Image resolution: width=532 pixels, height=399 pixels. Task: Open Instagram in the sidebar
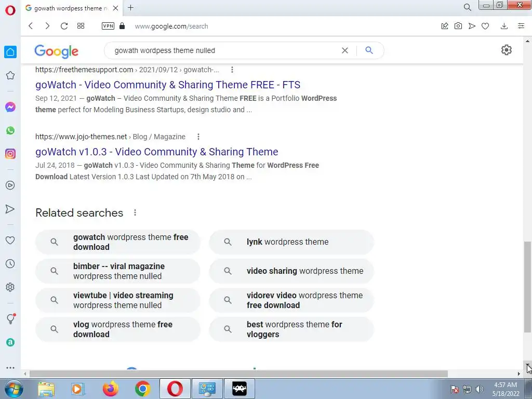10,154
